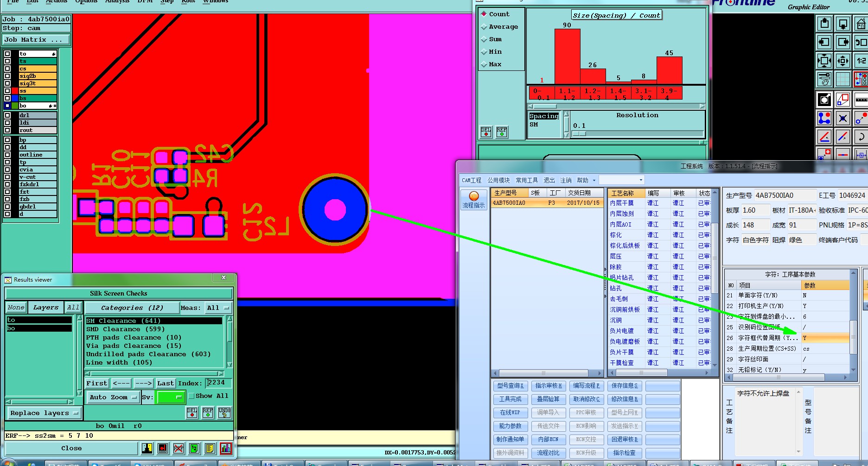Click the DEL icon in Results viewer

pyautogui.click(x=192, y=412)
